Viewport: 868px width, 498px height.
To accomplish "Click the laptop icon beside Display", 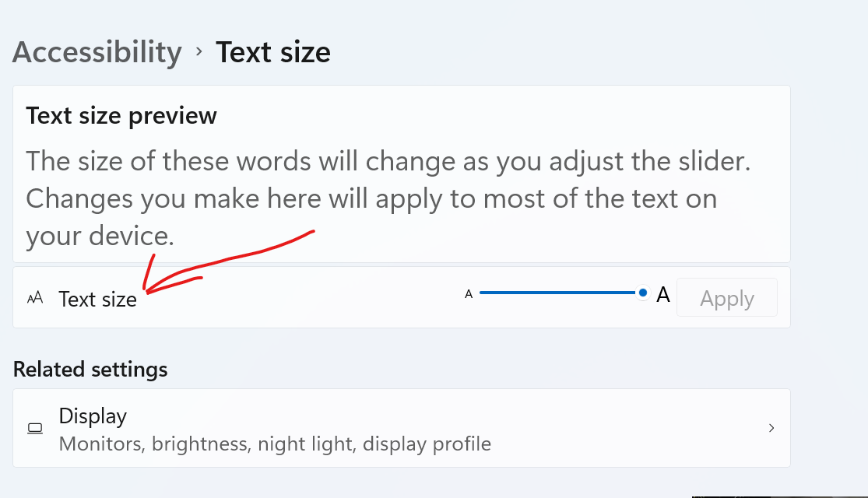I will click(x=35, y=428).
